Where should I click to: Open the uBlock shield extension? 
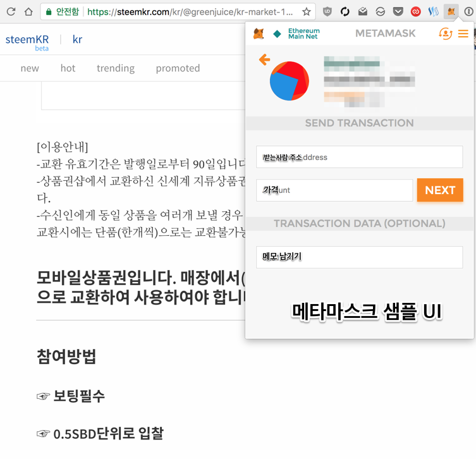327,11
